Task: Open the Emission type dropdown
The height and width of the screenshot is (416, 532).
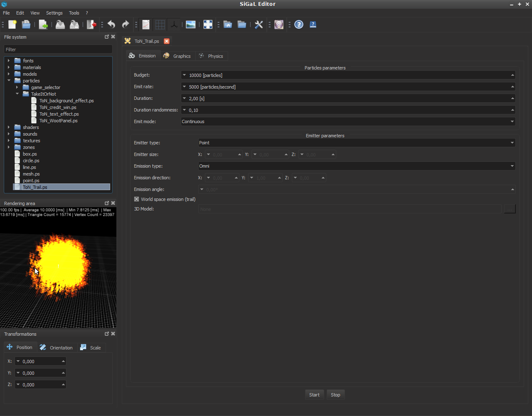Action: (x=357, y=166)
